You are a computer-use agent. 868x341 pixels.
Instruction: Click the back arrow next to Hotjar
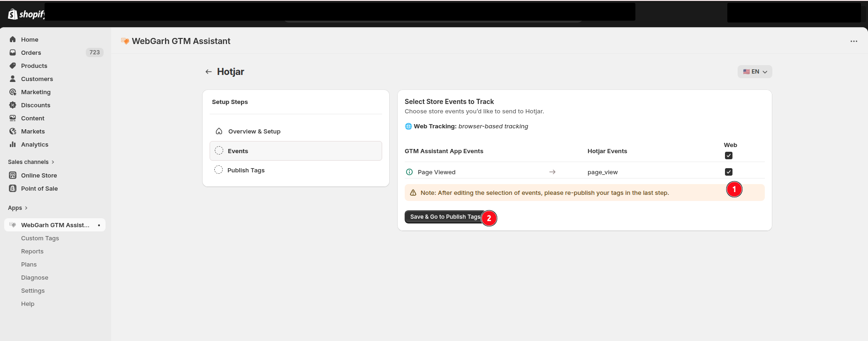[x=209, y=72]
